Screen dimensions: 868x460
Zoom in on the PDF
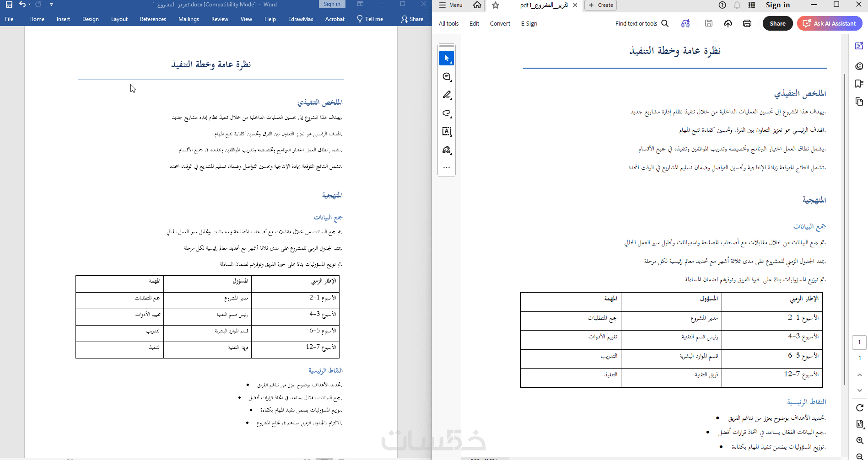click(x=859, y=440)
